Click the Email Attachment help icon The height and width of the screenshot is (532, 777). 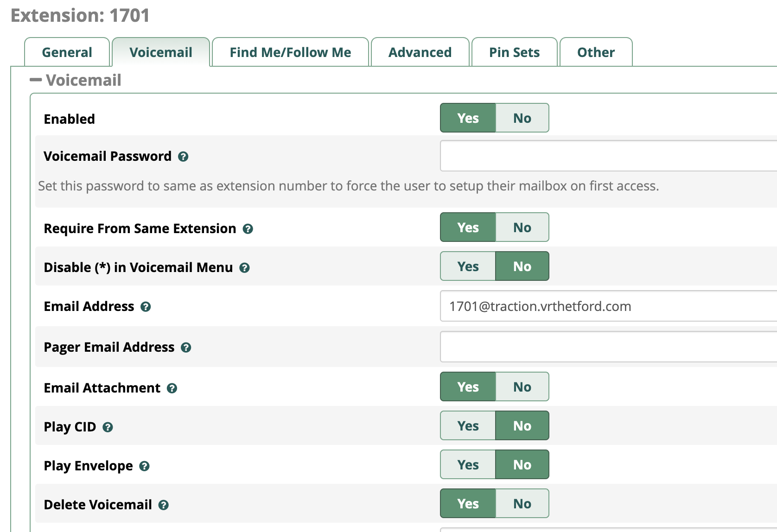172,388
